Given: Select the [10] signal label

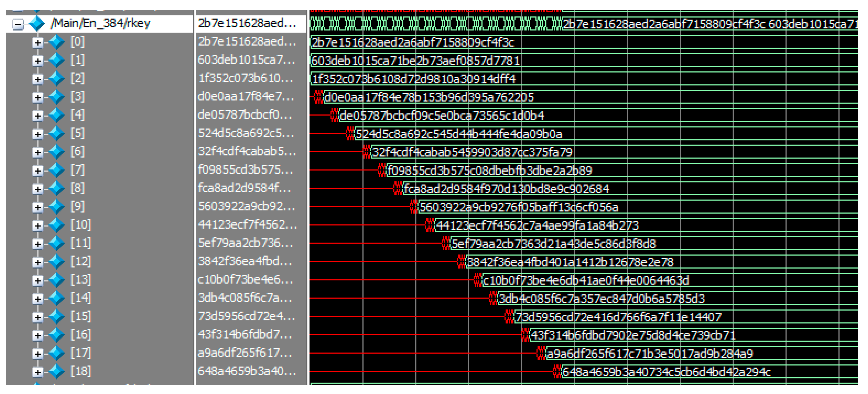Looking at the screenshot, I should 81,225.
